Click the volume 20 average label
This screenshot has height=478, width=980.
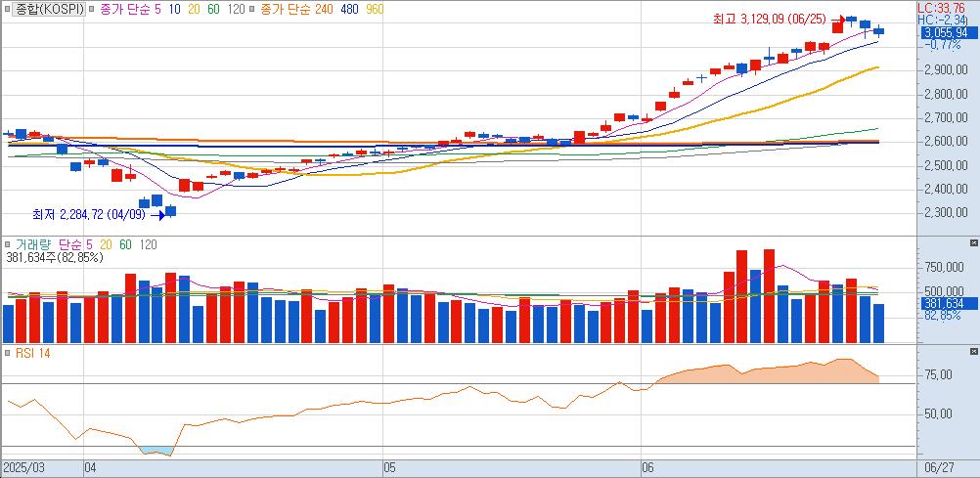pyautogui.click(x=107, y=245)
